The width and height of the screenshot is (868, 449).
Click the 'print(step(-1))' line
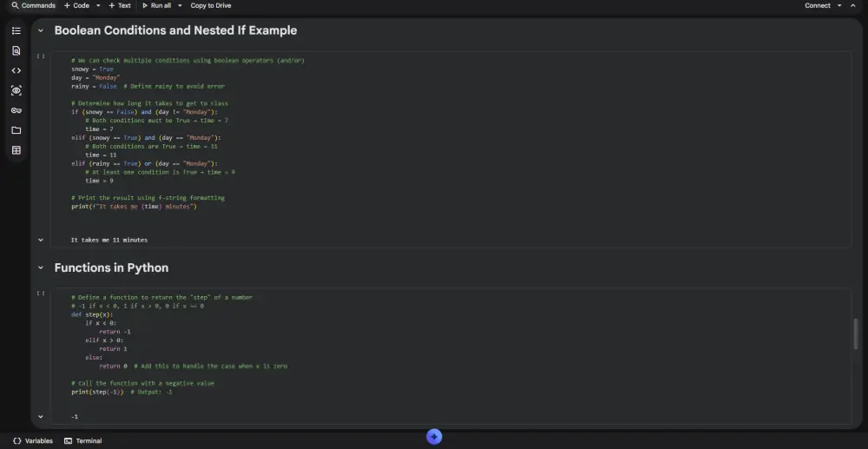tap(122, 392)
